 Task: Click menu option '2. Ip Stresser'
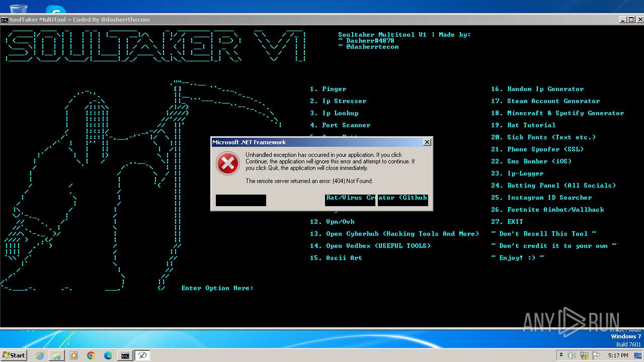338,101
